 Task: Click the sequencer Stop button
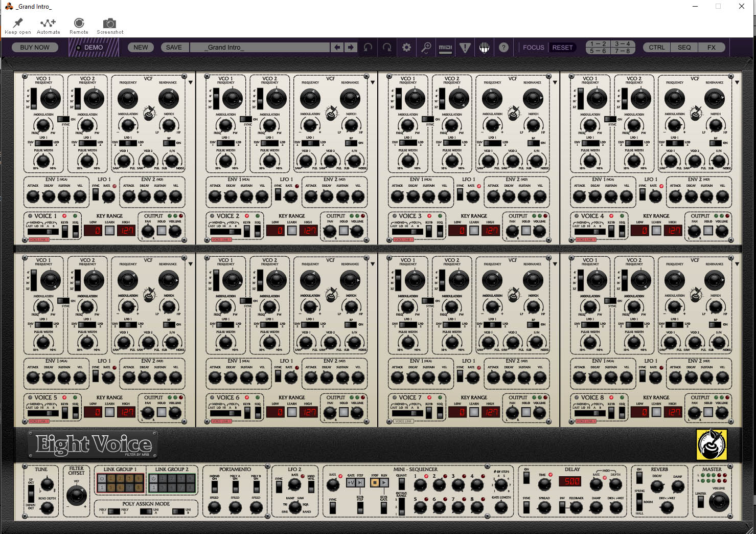pyautogui.click(x=375, y=482)
